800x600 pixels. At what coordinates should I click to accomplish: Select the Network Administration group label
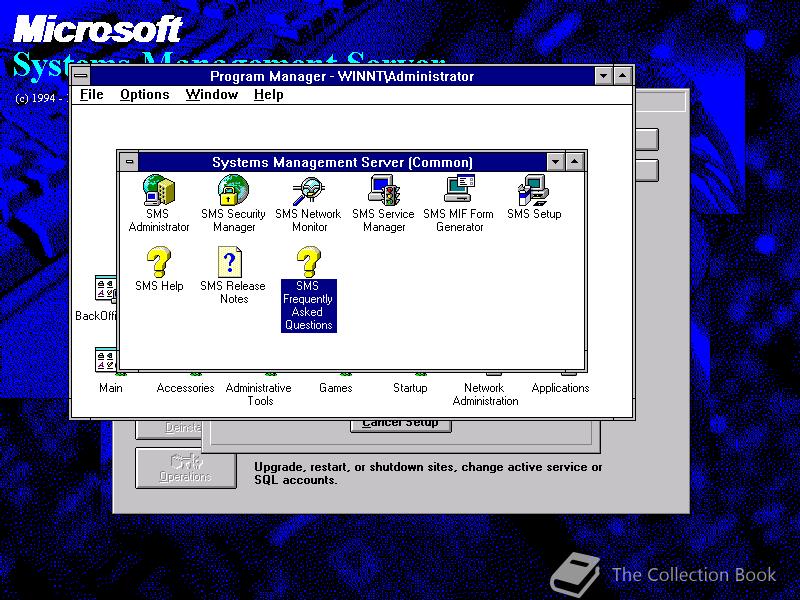[485, 394]
